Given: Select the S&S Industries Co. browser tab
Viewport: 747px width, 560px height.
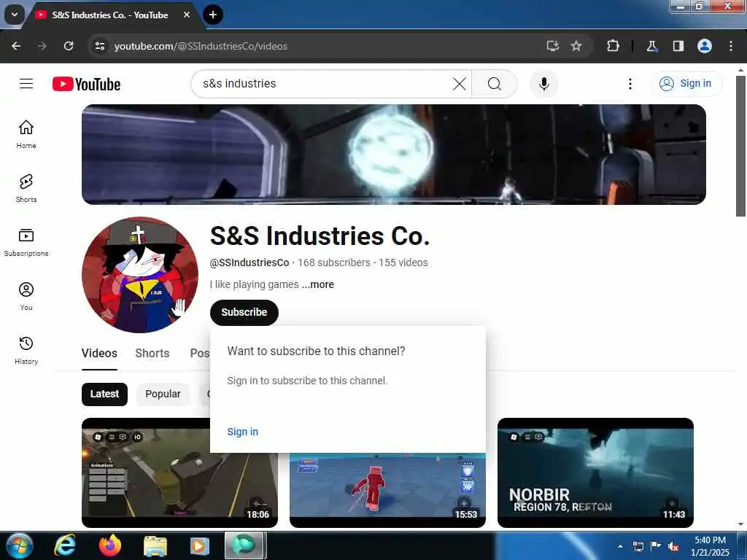Looking at the screenshot, I should 110,15.
